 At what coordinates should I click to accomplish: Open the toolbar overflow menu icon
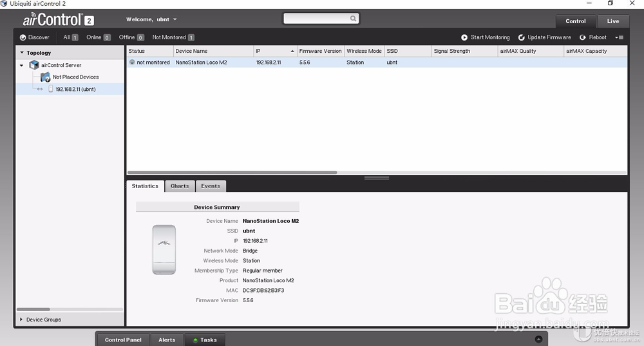coord(619,37)
